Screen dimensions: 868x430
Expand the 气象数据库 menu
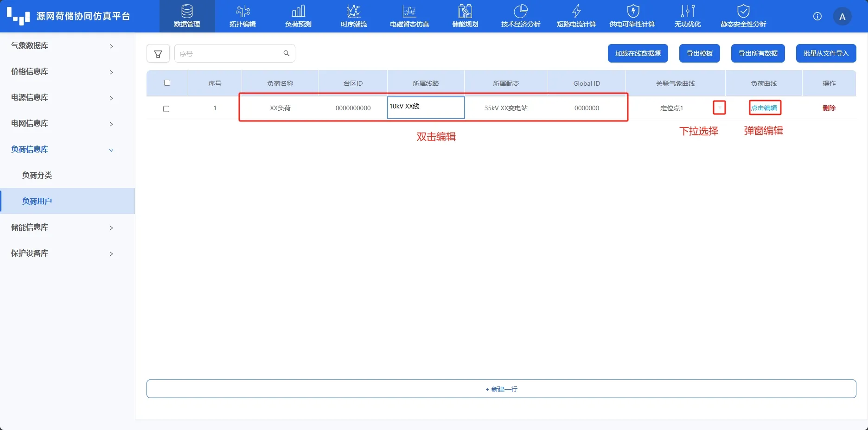pos(67,45)
